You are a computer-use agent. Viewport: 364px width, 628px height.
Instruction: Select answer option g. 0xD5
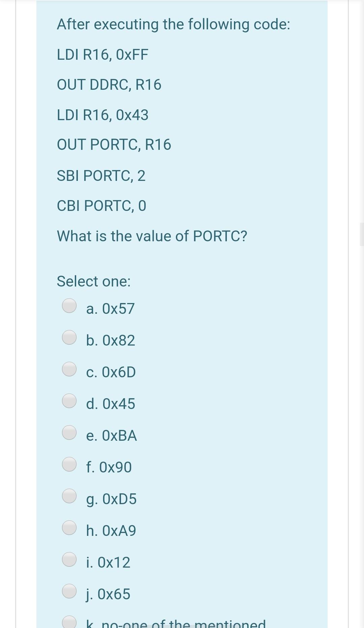click(69, 497)
